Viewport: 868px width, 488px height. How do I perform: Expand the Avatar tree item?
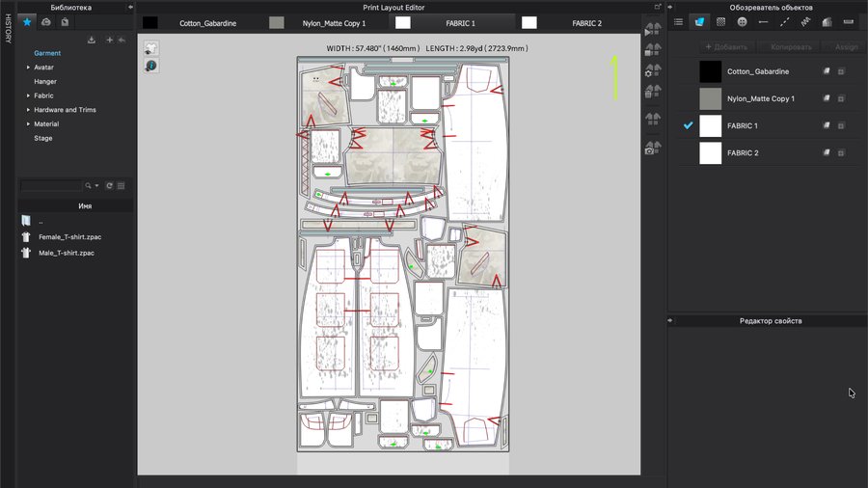click(28, 68)
